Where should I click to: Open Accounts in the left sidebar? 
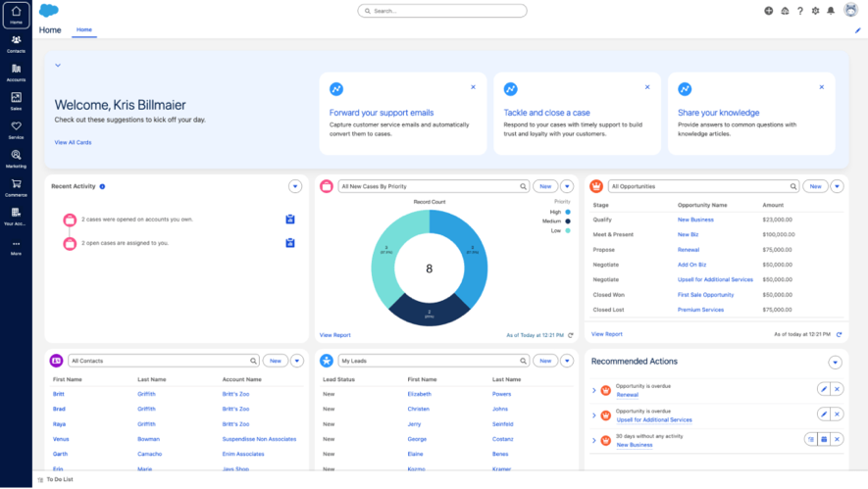pyautogui.click(x=16, y=72)
